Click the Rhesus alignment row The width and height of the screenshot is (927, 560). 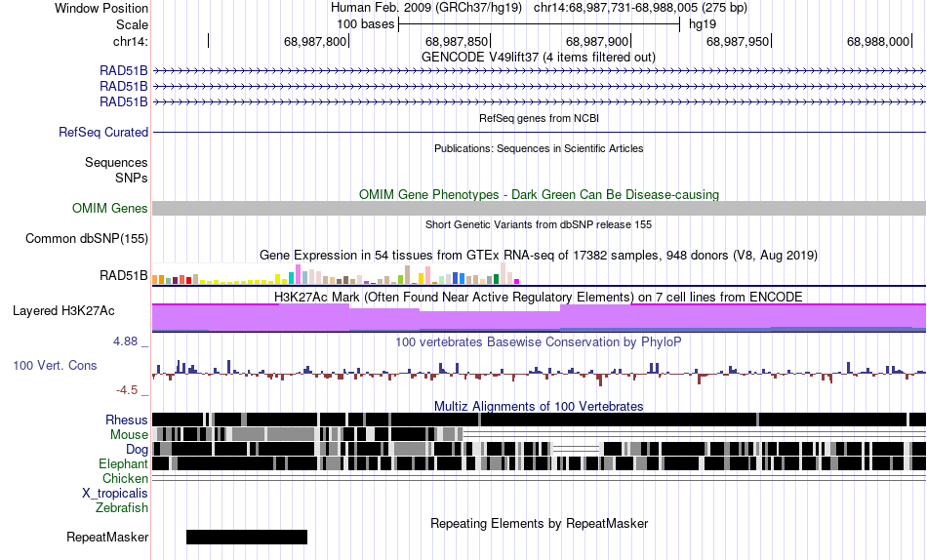click(x=539, y=420)
